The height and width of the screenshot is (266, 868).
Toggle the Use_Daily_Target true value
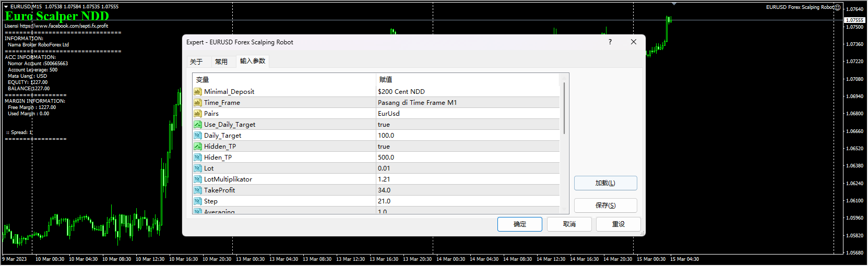(x=467, y=125)
